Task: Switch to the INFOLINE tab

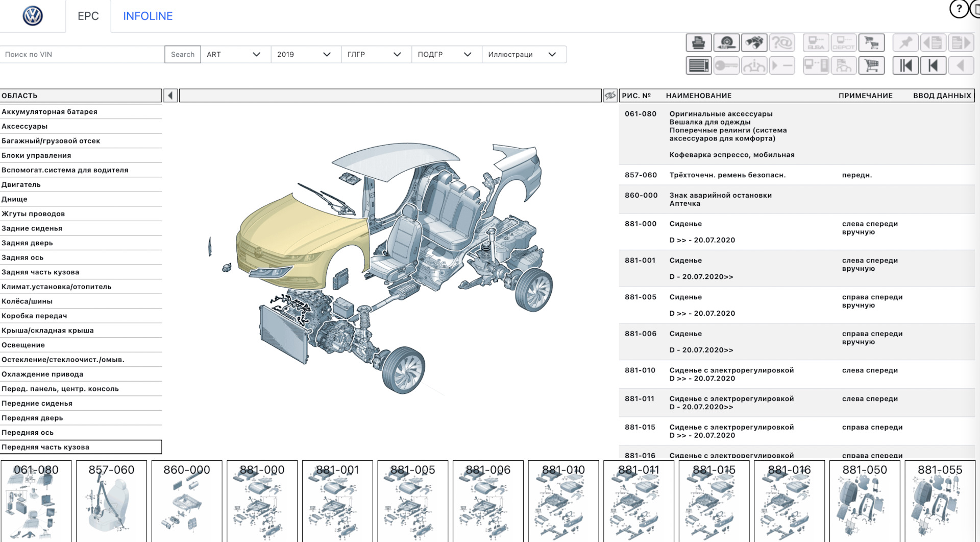Action: tap(148, 16)
